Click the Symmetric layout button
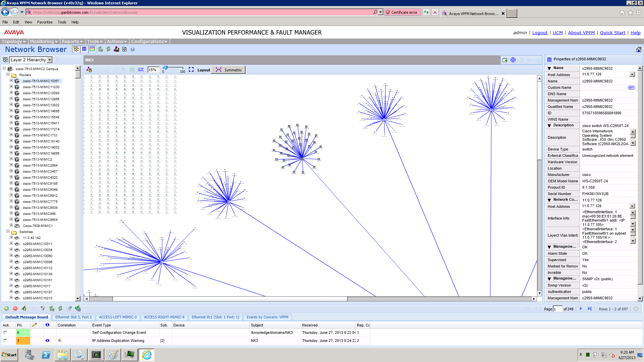The width and height of the screenshot is (644, 362). tap(229, 70)
